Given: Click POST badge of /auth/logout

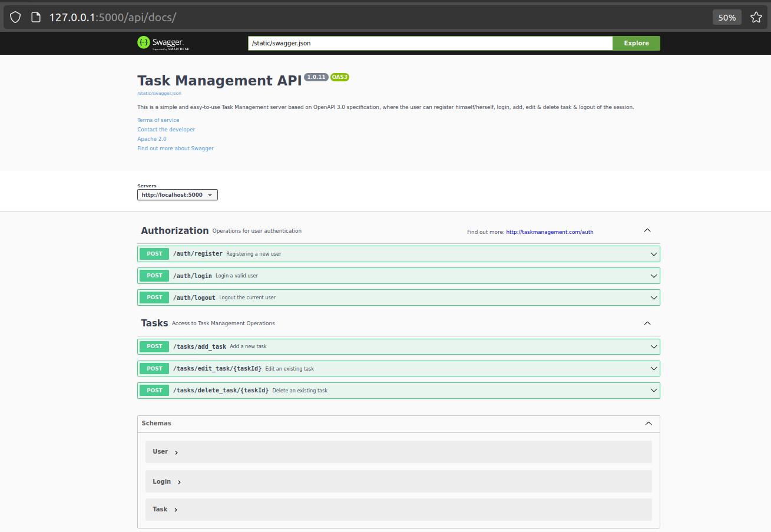Looking at the screenshot, I should 154,298.
